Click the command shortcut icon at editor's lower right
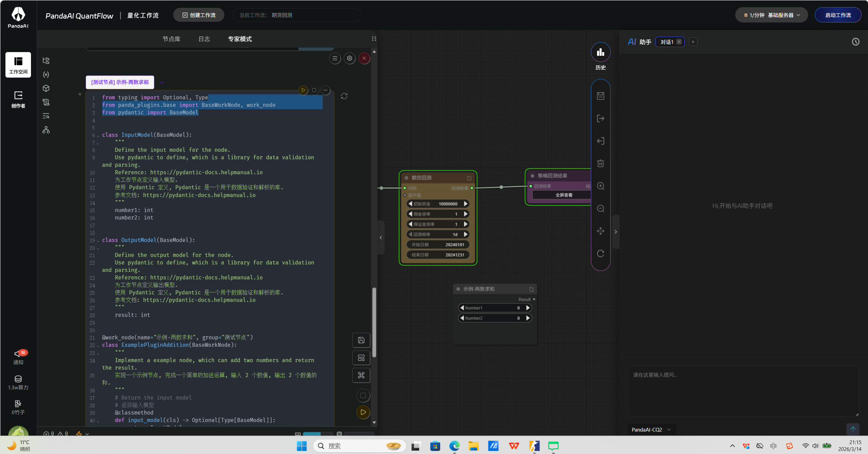 coord(361,375)
